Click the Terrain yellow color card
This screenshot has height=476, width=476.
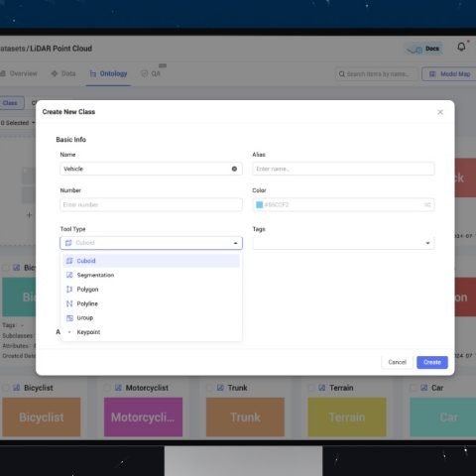click(347, 417)
